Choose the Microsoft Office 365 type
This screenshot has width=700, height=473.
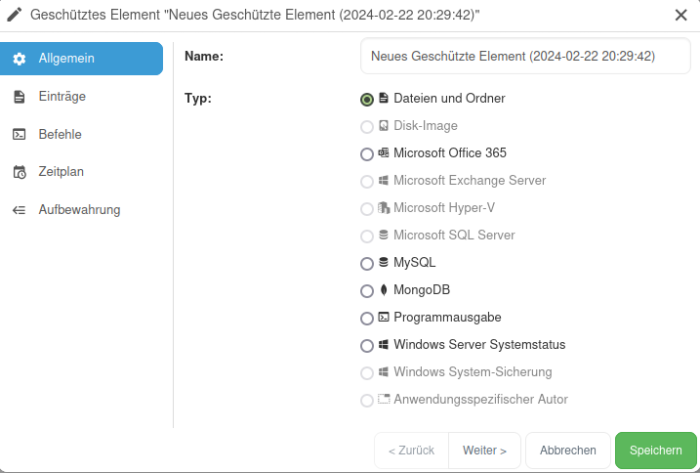(x=367, y=154)
